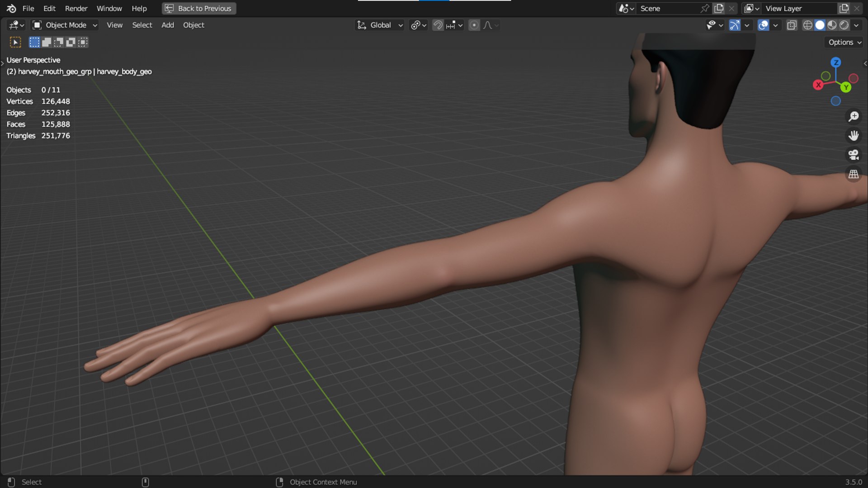Expand the toolbar with left edge arrow
Image resolution: width=868 pixels, height=488 pixels.
coord(2,63)
